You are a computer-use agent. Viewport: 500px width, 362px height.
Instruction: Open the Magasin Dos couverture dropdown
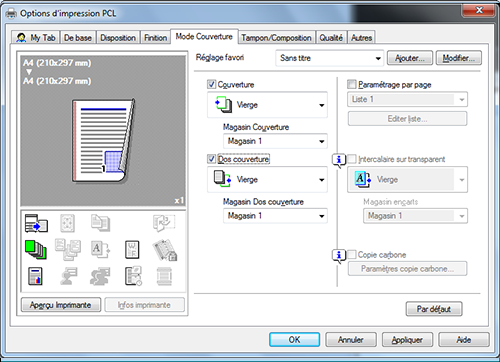[x=275, y=216]
